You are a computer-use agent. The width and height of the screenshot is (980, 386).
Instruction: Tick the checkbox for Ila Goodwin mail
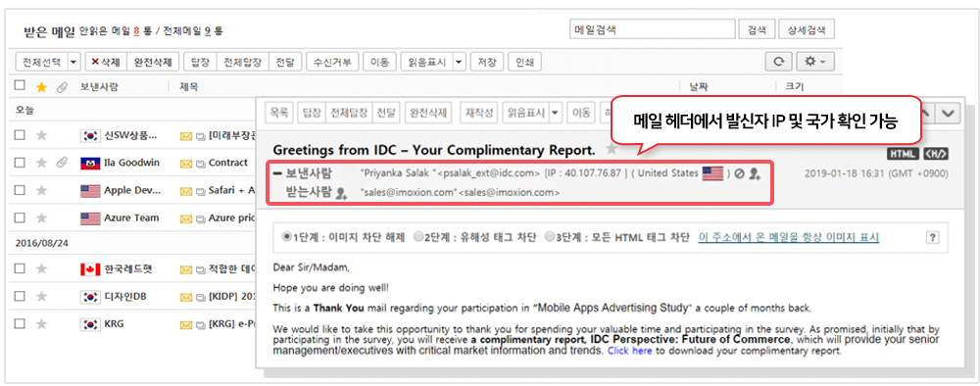20,163
